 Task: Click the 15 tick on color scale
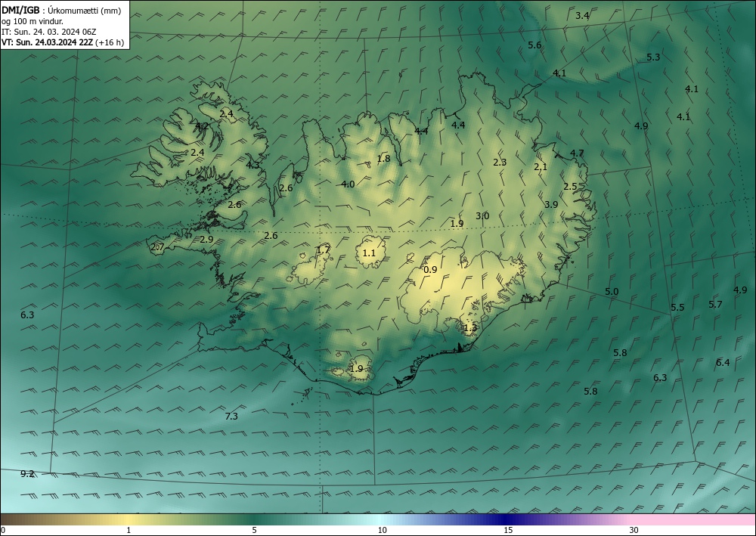click(508, 530)
